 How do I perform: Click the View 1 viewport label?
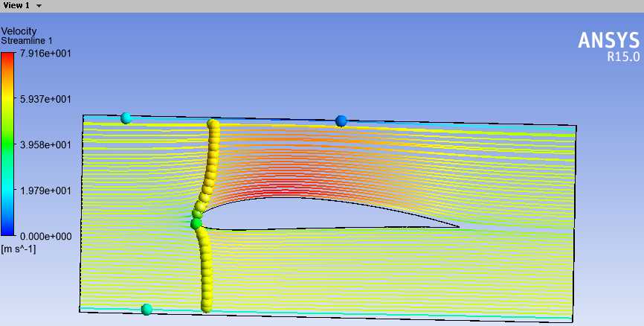pos(17,6)
